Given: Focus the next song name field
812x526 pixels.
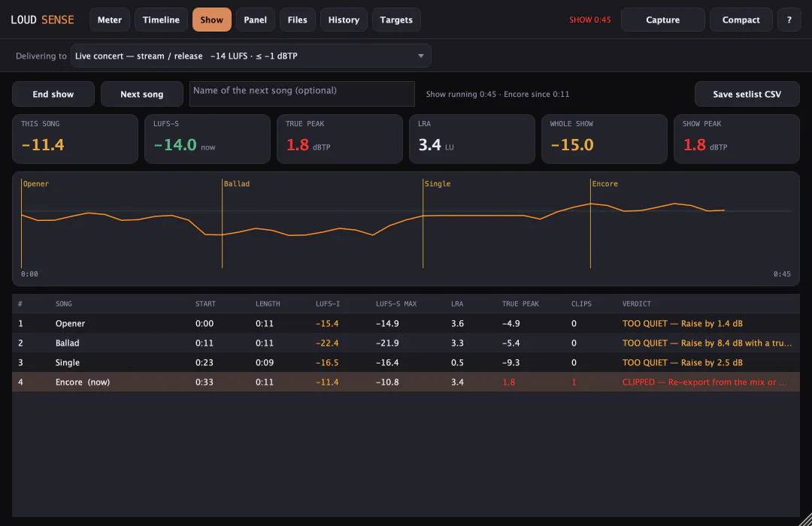Looking at the screenshot, I should [x=302, y=94].
